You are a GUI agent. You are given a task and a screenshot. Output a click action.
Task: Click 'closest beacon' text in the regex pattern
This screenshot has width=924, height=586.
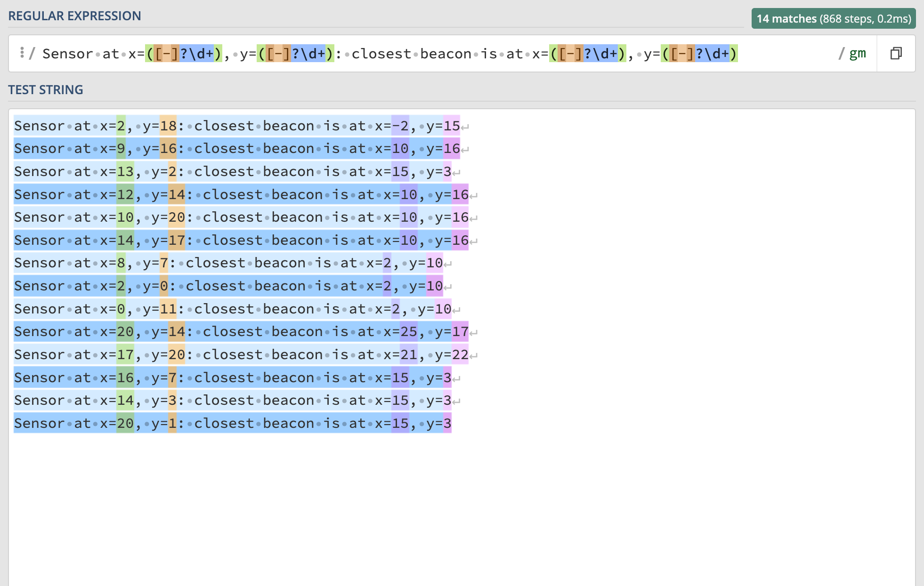point(411,54)
